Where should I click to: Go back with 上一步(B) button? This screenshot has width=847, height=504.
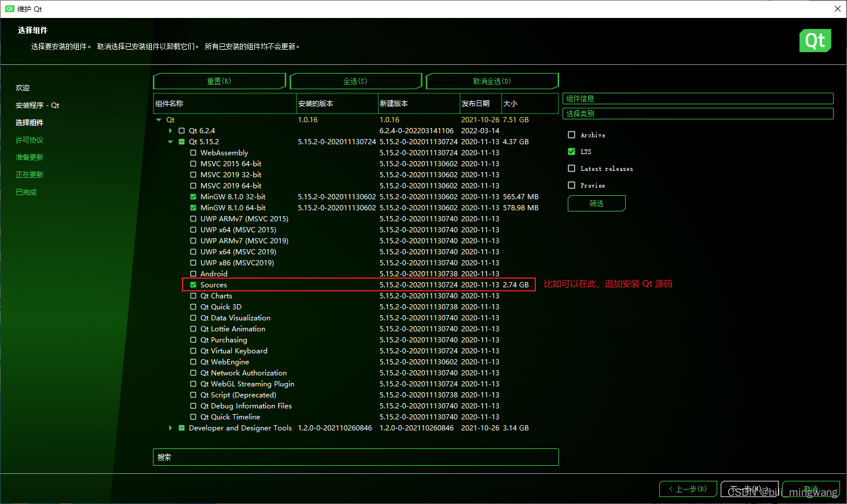tap(688, 489)
